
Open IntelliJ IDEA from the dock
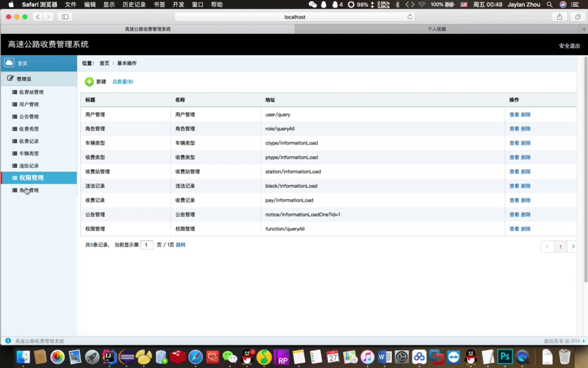pyautogui.click(x=109, y=356)
